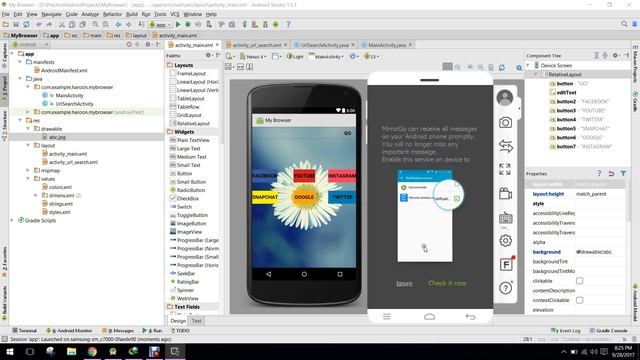This screenshot has width=640, height=360.
Task: Open the app run configuration dropdown
Action: (x=160, y=24)
